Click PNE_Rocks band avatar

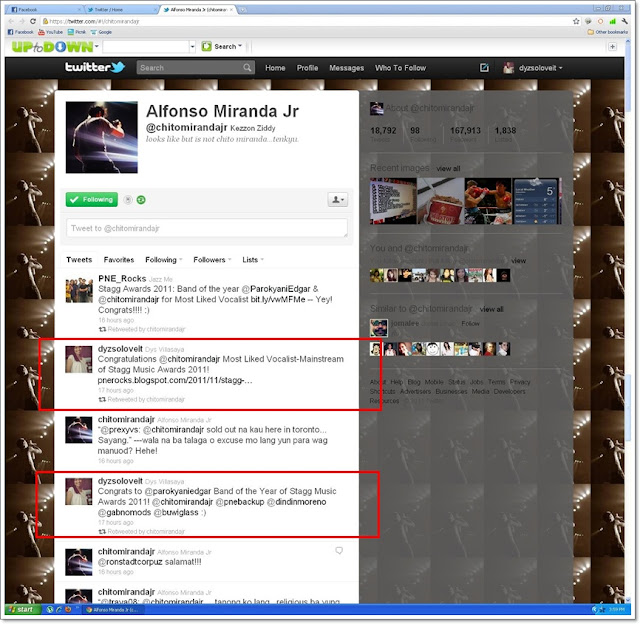pyautogui.click(x=79, y=289)
